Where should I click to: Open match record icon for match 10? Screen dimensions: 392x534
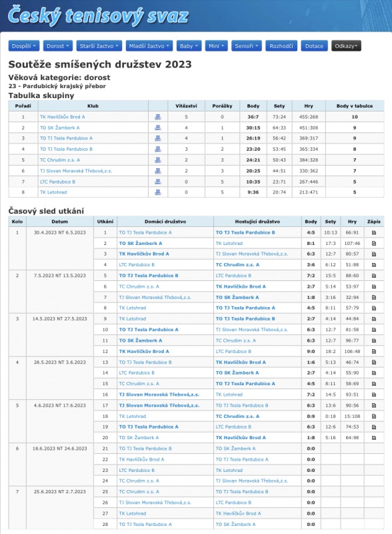click(x=373, y=330)
